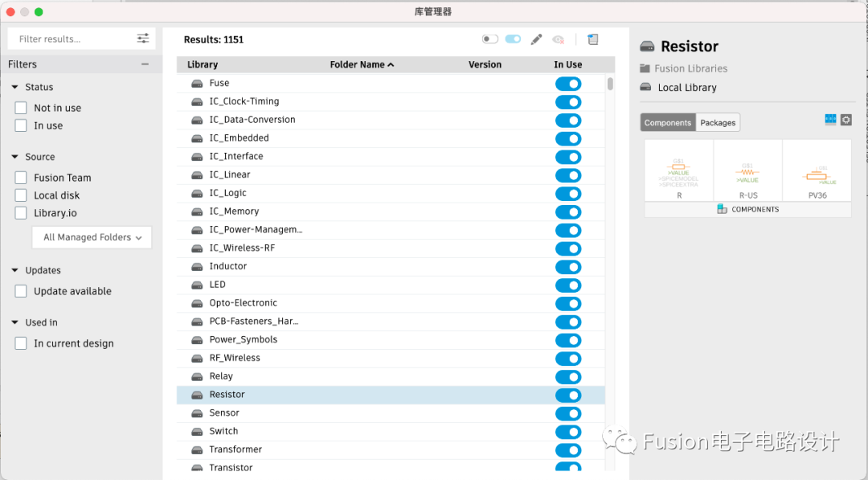Click the filter settings sliders icon
The width and height of the screenshot is (868, 480).
(143, 39)
